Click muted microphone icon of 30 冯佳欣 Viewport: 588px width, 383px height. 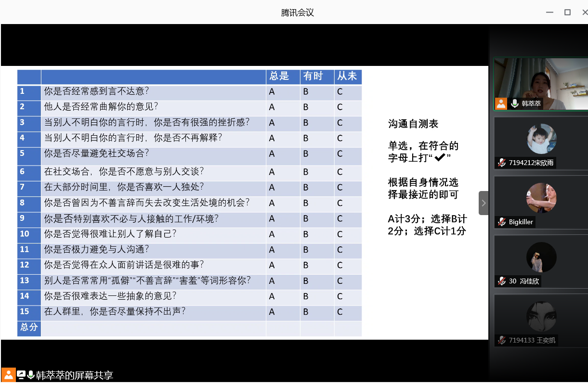(x=502, y=281)
